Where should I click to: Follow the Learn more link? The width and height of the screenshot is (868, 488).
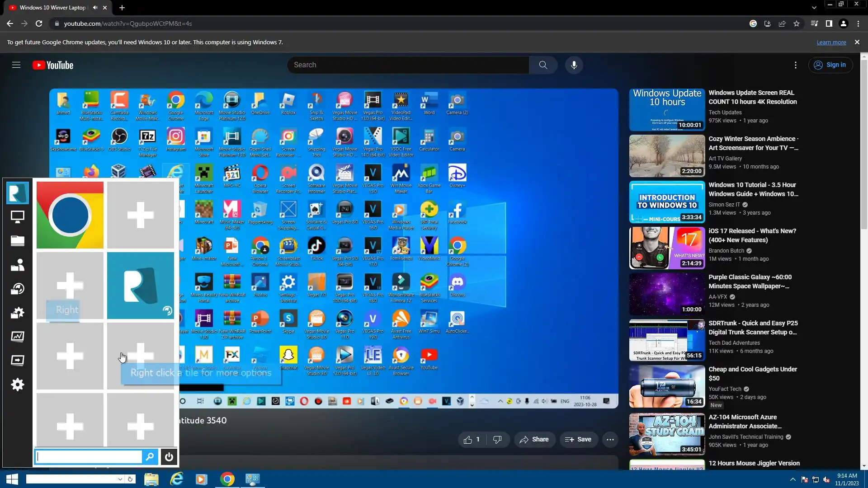tap(831, 42)
